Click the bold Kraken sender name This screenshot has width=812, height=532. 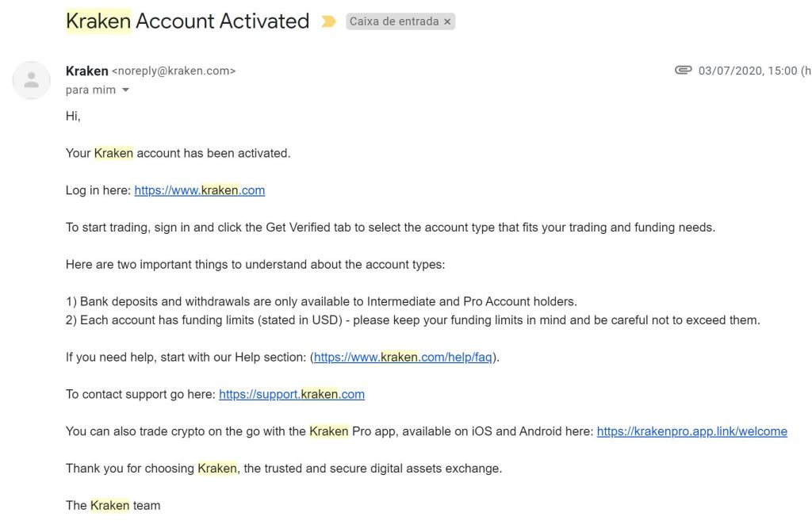point(86,71)
